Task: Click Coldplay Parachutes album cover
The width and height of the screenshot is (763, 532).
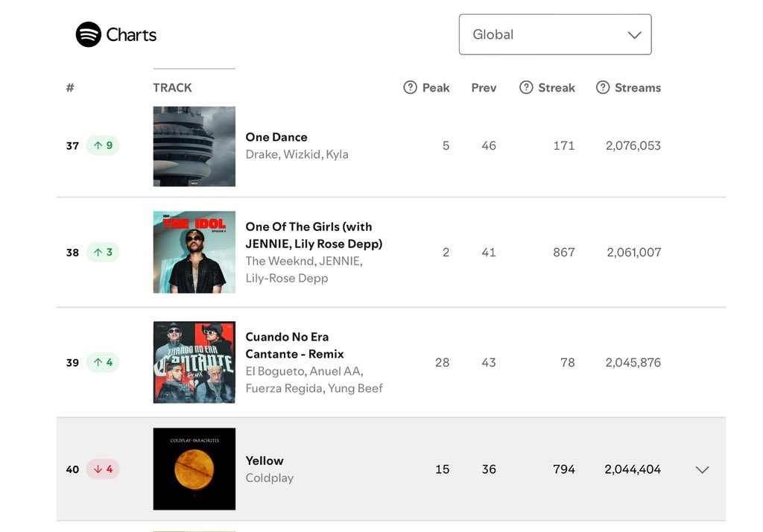Action: (194, 469)
